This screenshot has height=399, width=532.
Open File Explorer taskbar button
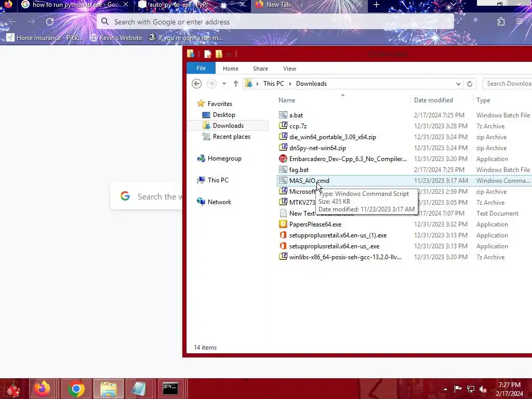[109, 389]
